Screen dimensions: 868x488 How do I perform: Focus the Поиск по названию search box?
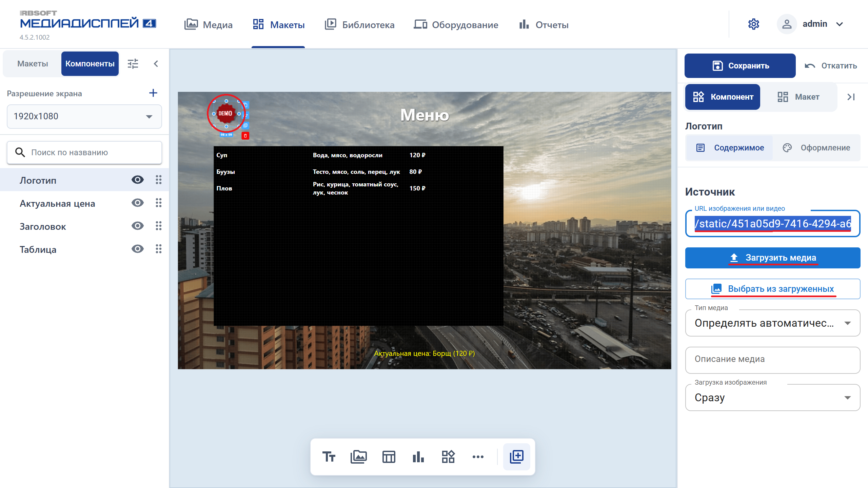[84, 152]
